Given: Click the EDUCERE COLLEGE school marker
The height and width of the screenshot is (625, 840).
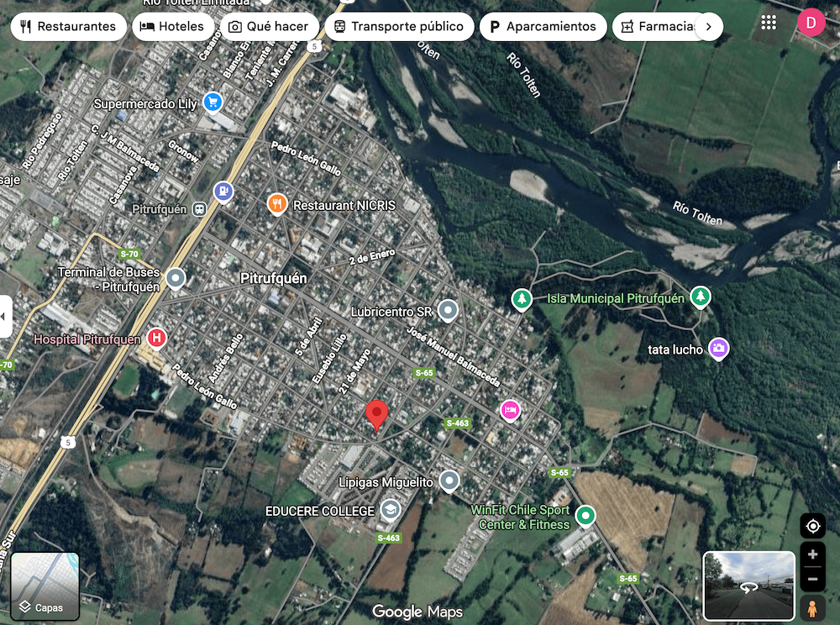Looking at the screenshot, I should pos(390,511).
